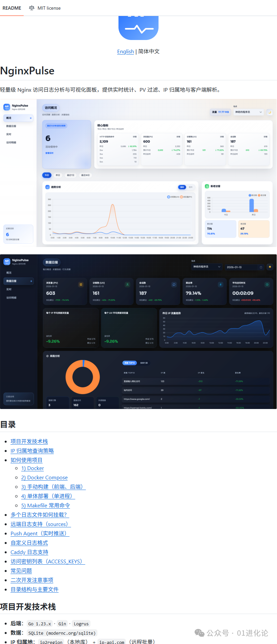Click 来路分析 heading icon
This screenshot has height=644, width=277.
[x=47, y=356]
